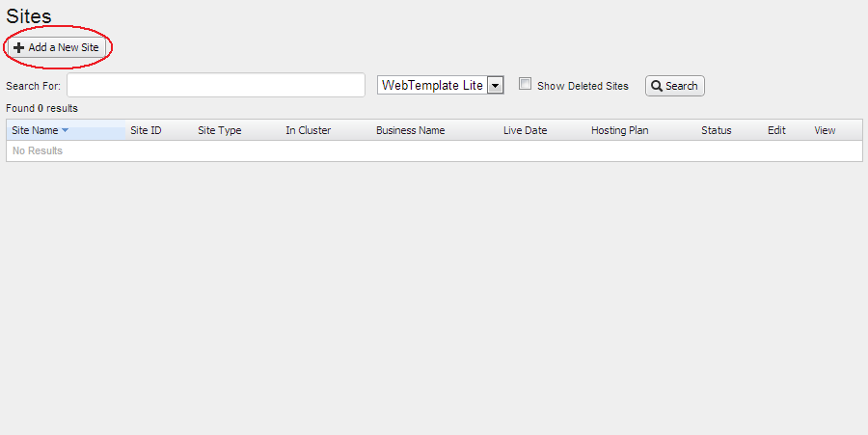Click the Found 0 results text
Viewport: 868px width, 435px height.
click(41, 108)
